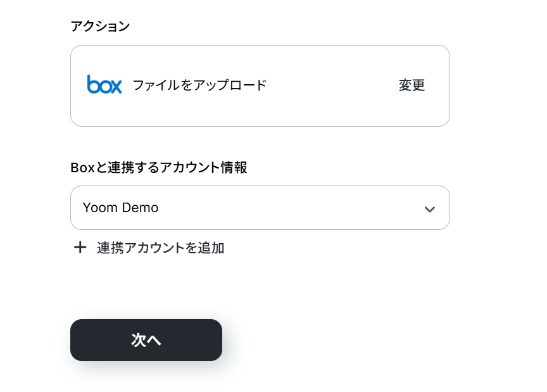Open the 連携アカウントを追加 link

tap(160, 248)
